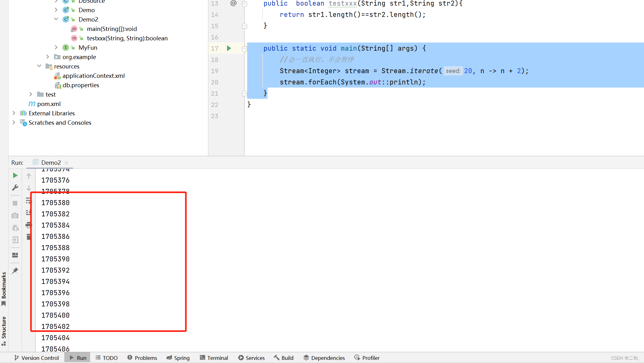Click the up arrow in Run console
This screenshot has height=363, width=644.
29,176
